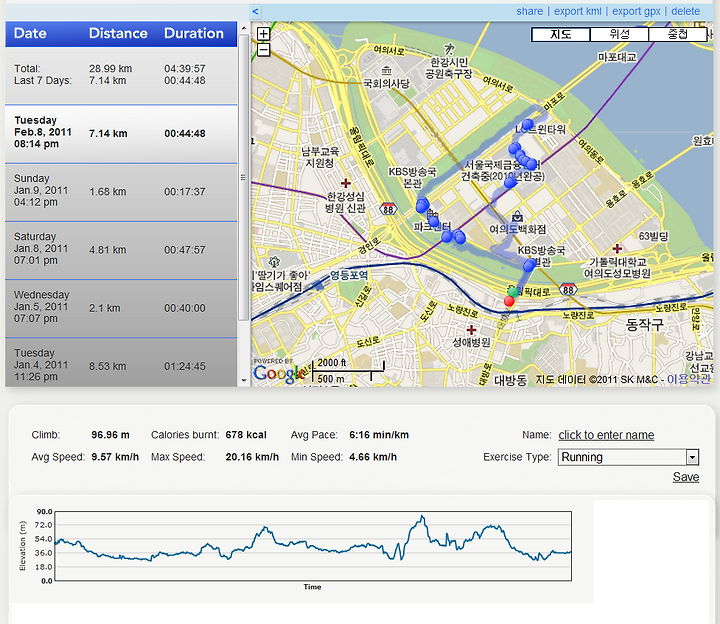Click the 한강성심병원 hospital cross icon
This screenshot has height=624, width=720.
click(346, 183)
